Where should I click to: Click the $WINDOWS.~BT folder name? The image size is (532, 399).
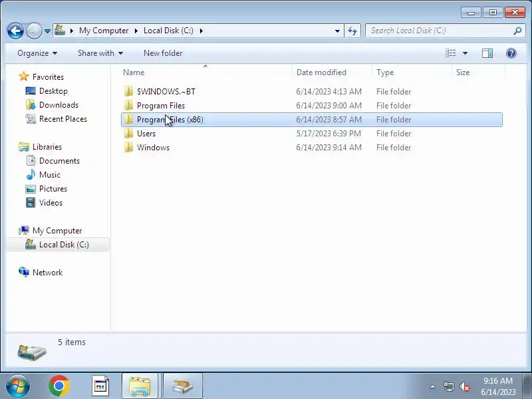tap(166, 92)
